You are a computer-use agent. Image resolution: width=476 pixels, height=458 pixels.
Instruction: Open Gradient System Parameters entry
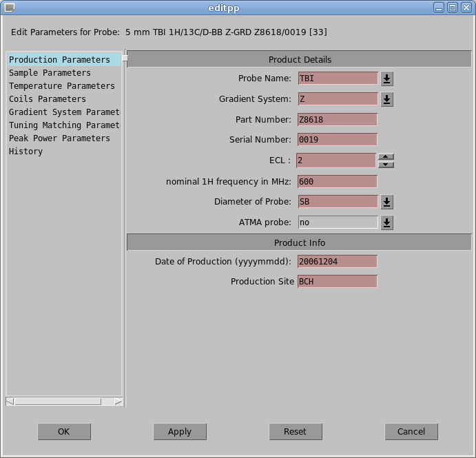tap(64, 112)
